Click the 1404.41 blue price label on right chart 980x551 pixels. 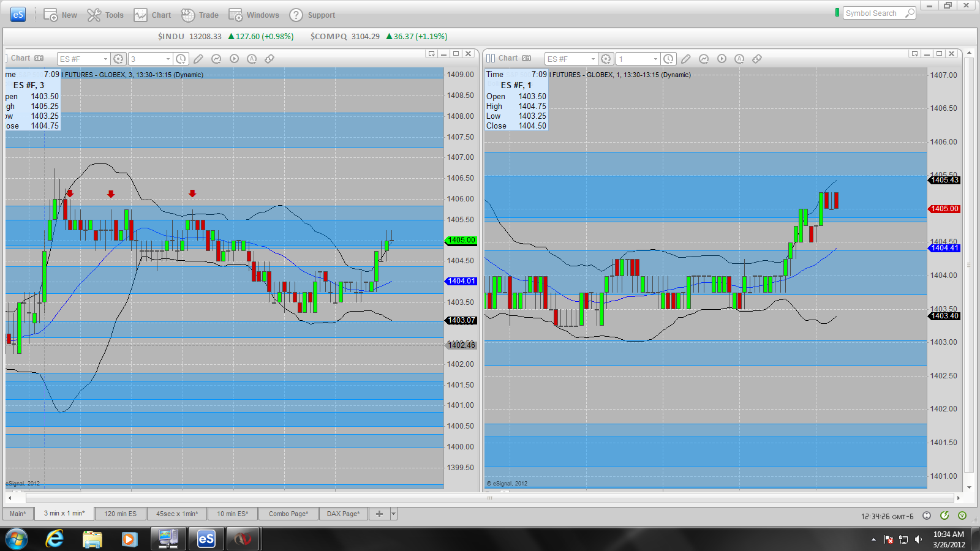(x=944, y=248)
